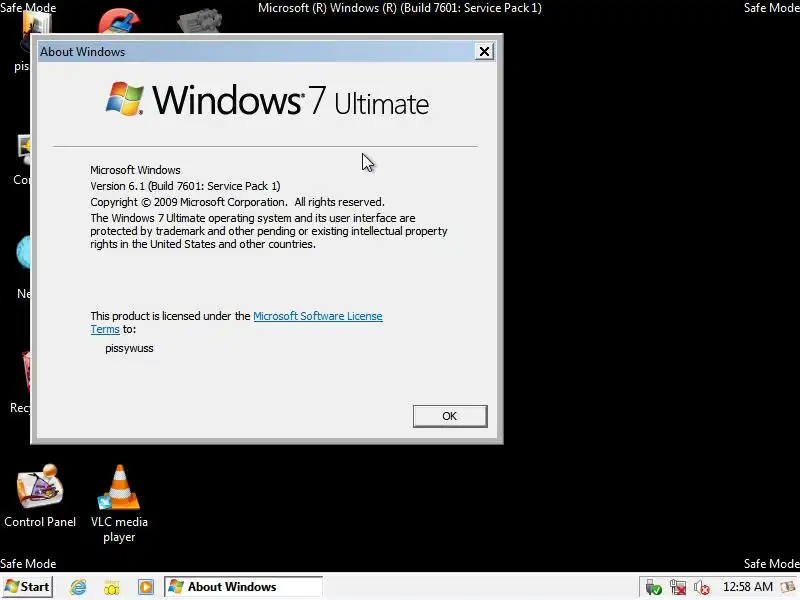Launch Windows Media Player from the taskbar

click(x=145, y=587)
